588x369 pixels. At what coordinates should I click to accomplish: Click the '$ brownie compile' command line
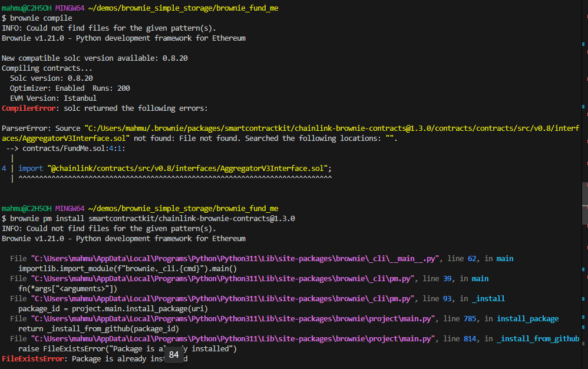[x=37, y=18]
